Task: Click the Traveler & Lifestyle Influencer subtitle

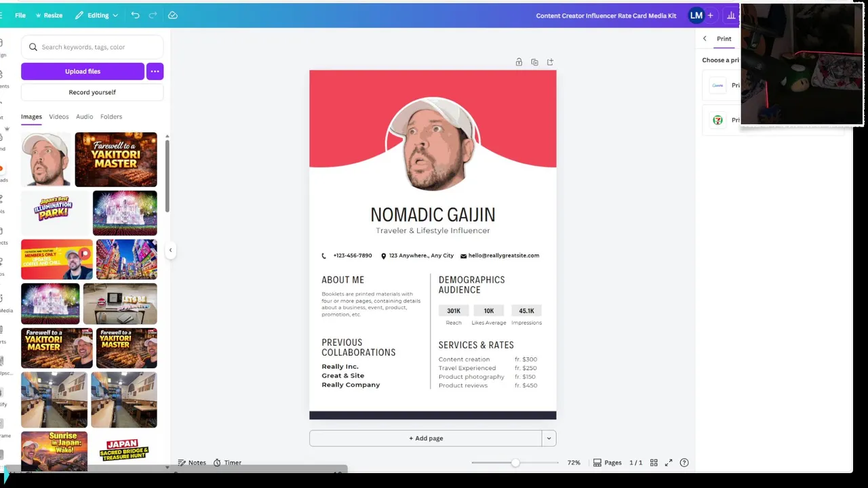Action: [433, 230]
